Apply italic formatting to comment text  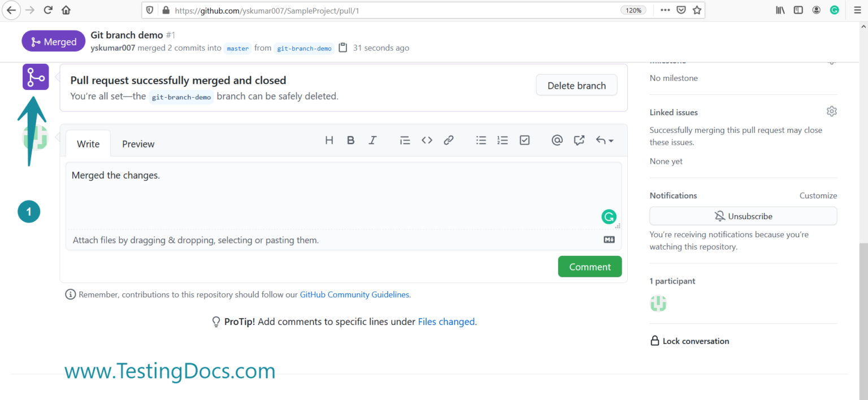[x=372, y=140]
